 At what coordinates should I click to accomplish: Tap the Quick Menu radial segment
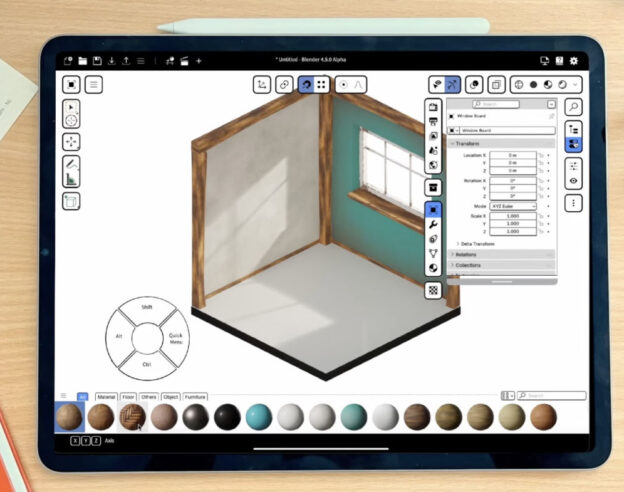[176, 339]
